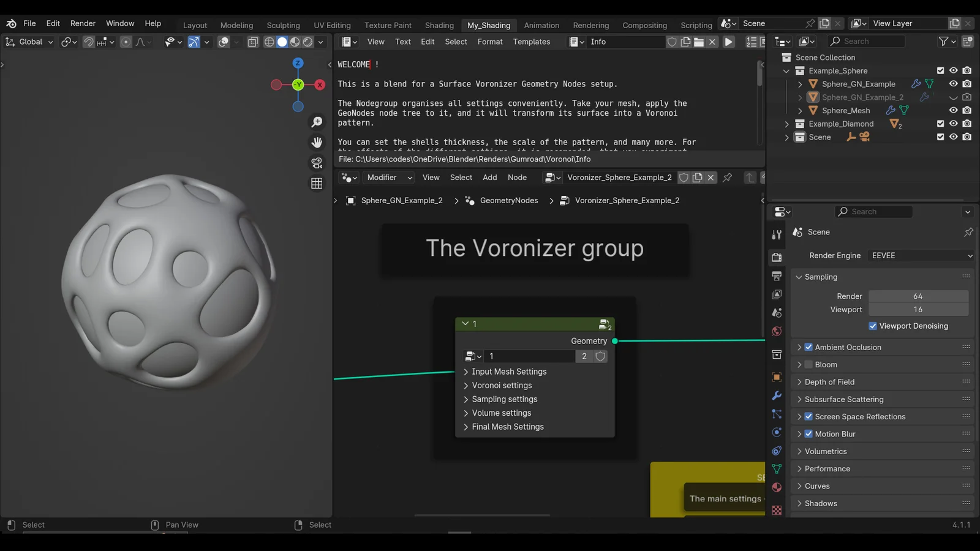Click the Physics Properties icon in properties sidebar
980x551 pixels.
777,432
